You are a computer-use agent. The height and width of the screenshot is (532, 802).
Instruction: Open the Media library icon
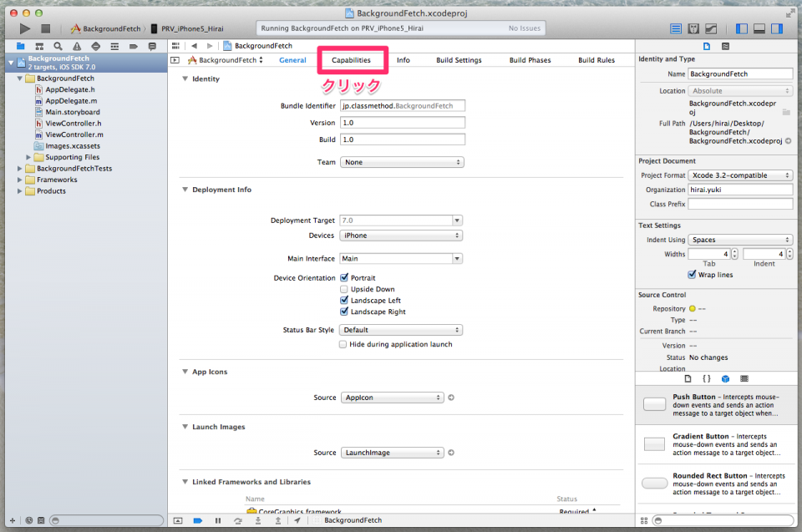pos(744,378)
